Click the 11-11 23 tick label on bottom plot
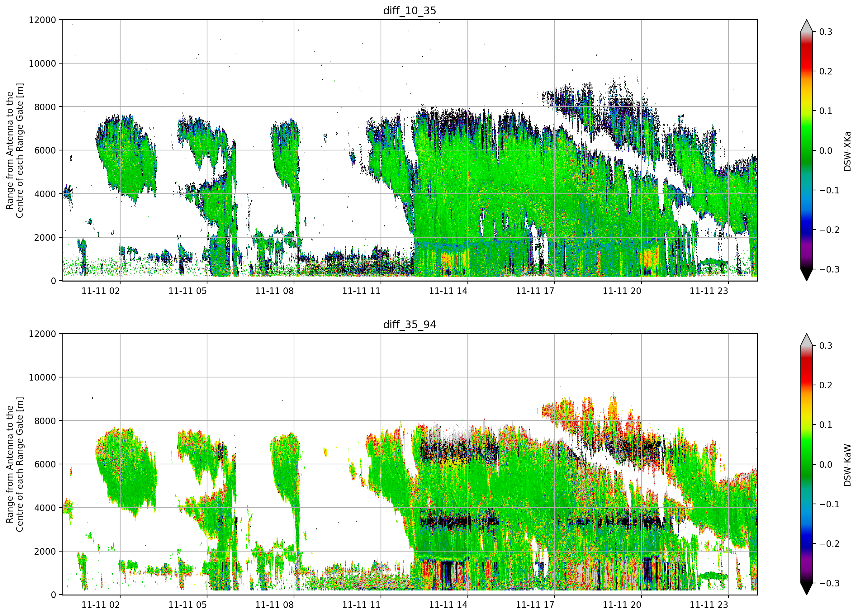Image resolution: width=858 pixels, height=616 pixels. (x=709, y=605)
